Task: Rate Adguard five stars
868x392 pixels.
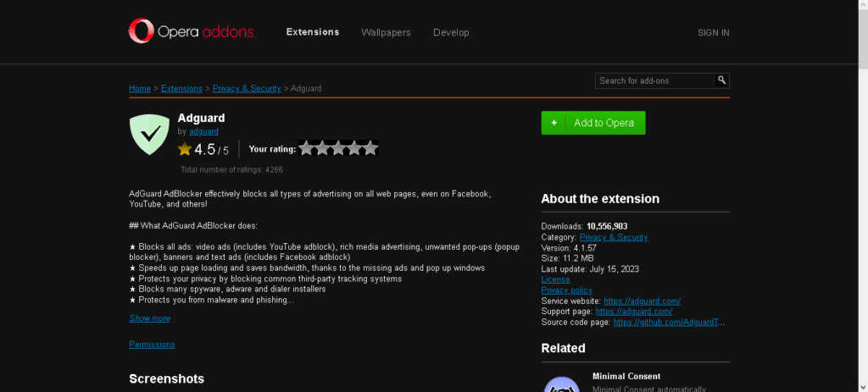Action: 370,148
